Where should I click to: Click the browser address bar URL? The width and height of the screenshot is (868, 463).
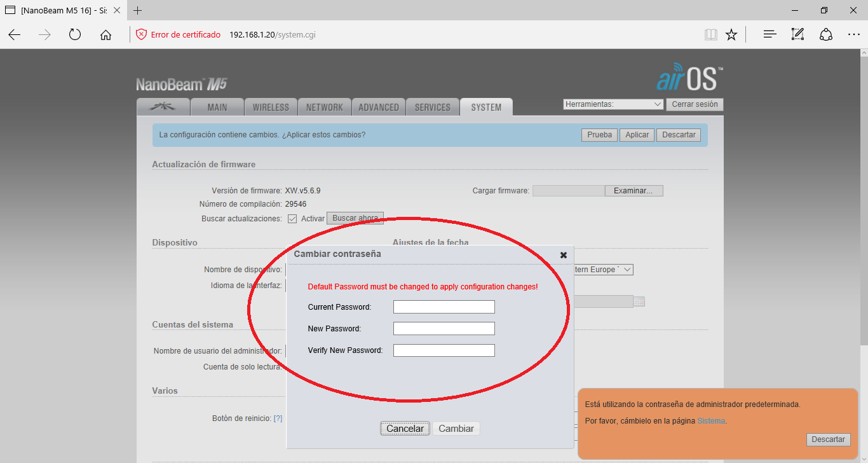tap(272, 34)
